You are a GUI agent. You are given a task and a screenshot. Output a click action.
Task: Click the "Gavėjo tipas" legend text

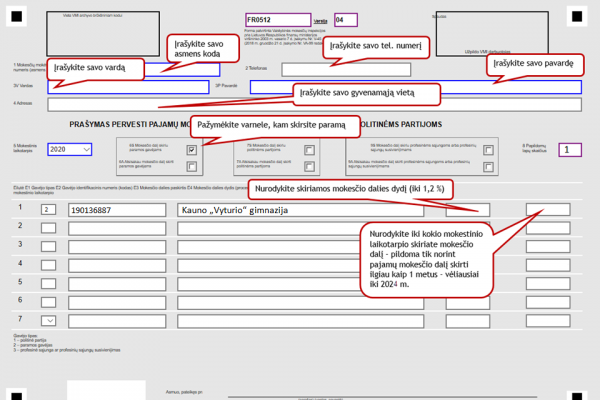click(x=24, y=335)
